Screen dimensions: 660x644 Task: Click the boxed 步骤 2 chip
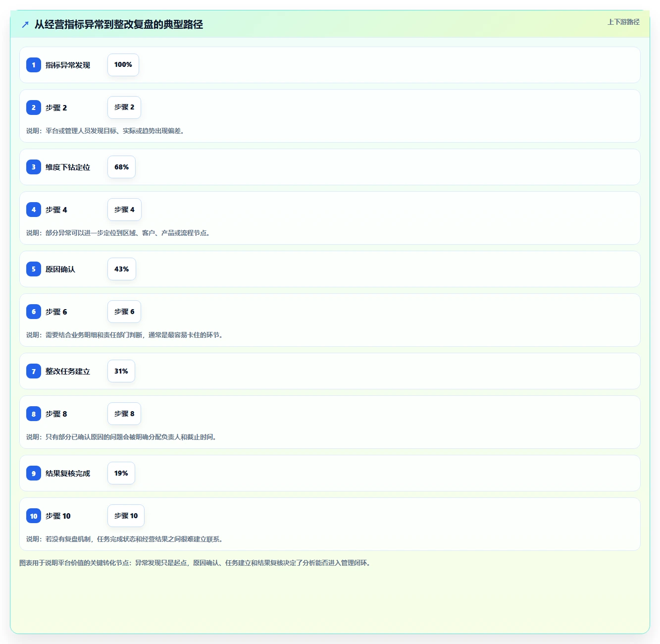(x=124, y=107)
